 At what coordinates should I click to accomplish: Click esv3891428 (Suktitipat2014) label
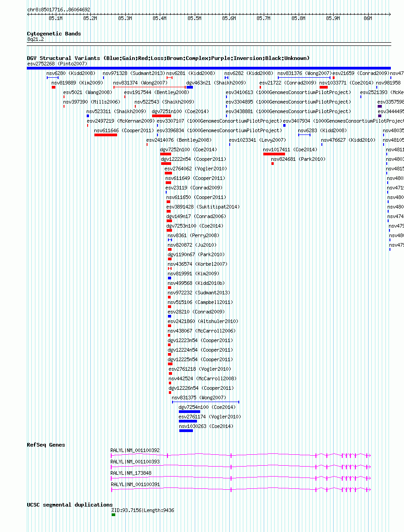[202, 207]
